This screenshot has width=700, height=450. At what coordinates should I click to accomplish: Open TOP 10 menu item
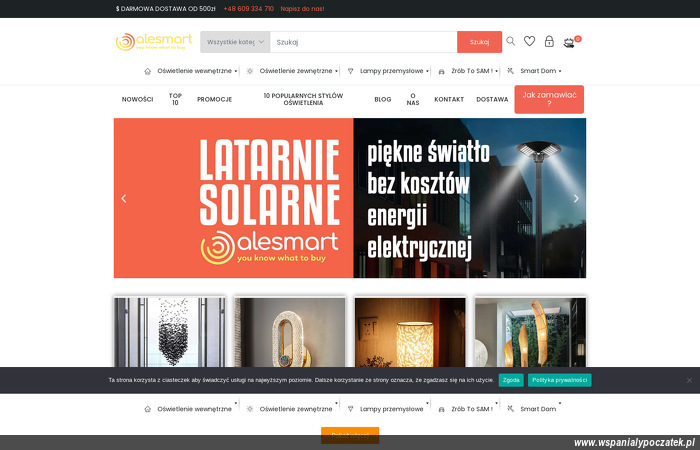175,99
